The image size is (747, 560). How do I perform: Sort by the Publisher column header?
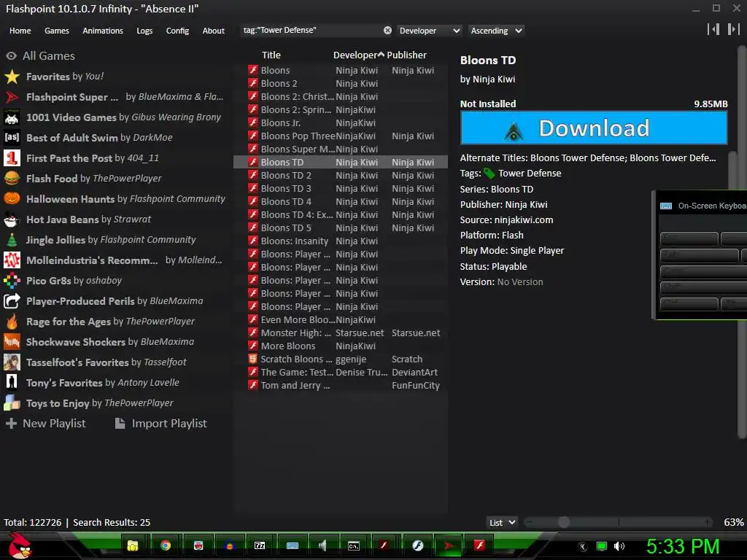[406, 55]
